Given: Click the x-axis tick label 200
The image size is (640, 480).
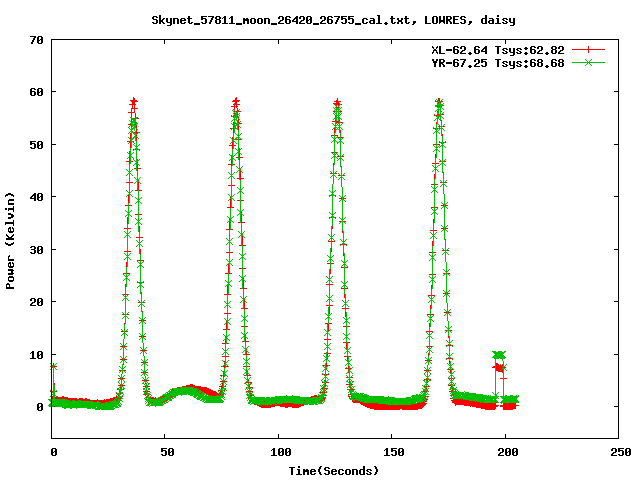Looking at the screenshot, I should [507, 452].
